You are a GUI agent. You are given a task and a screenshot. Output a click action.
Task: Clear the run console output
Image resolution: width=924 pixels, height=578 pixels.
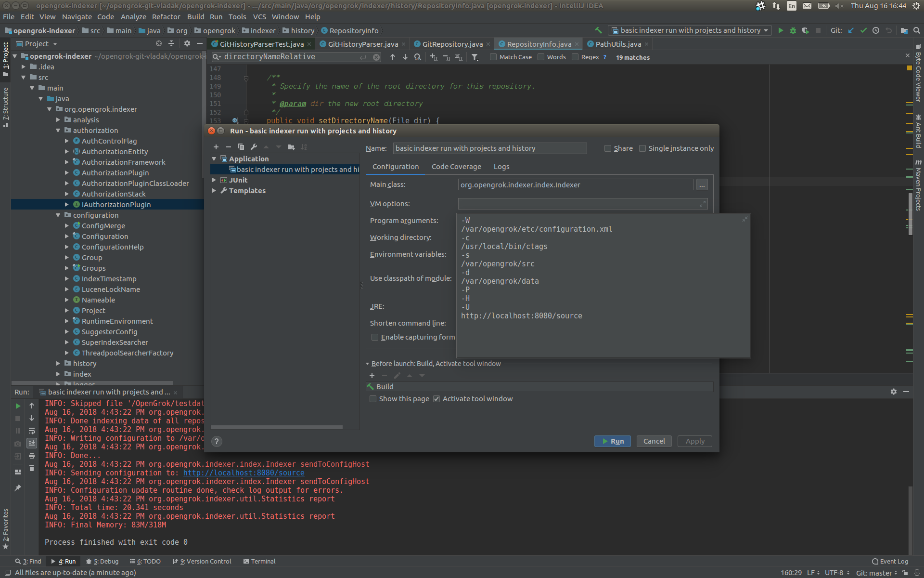click(x=32, y=468)
